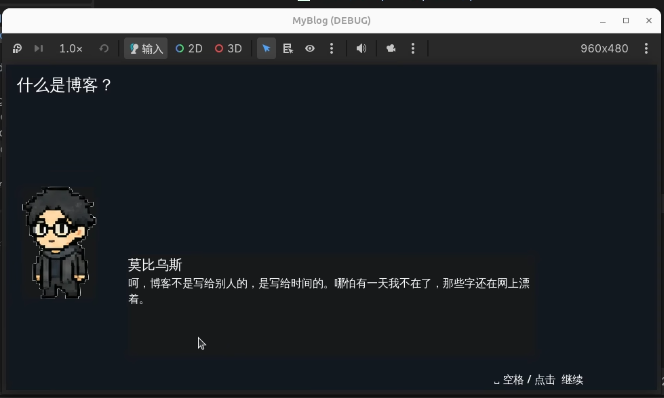Click the pixel-art character portrait
Viewport: 664px width, 398px height.
[59, 242]
